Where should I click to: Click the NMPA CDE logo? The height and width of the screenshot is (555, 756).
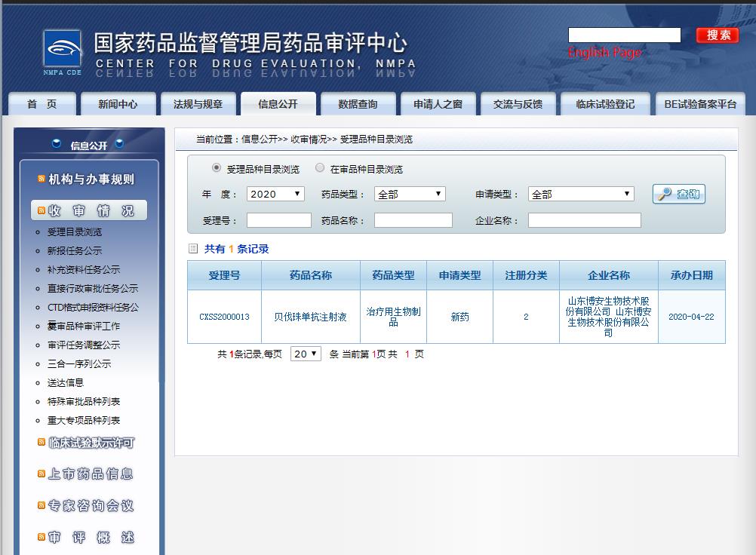click(62, 53)
